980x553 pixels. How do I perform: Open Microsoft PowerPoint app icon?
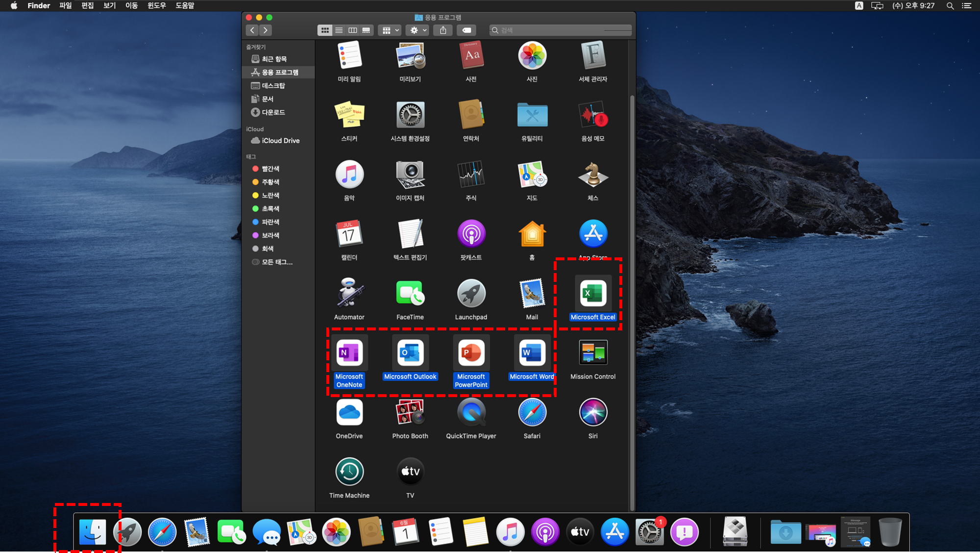click(x=471, y=352)
